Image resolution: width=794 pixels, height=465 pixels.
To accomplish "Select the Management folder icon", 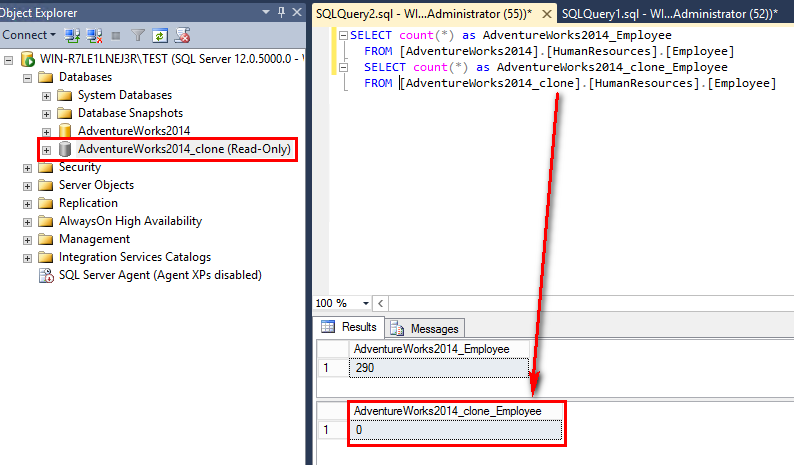I will 46,239.
